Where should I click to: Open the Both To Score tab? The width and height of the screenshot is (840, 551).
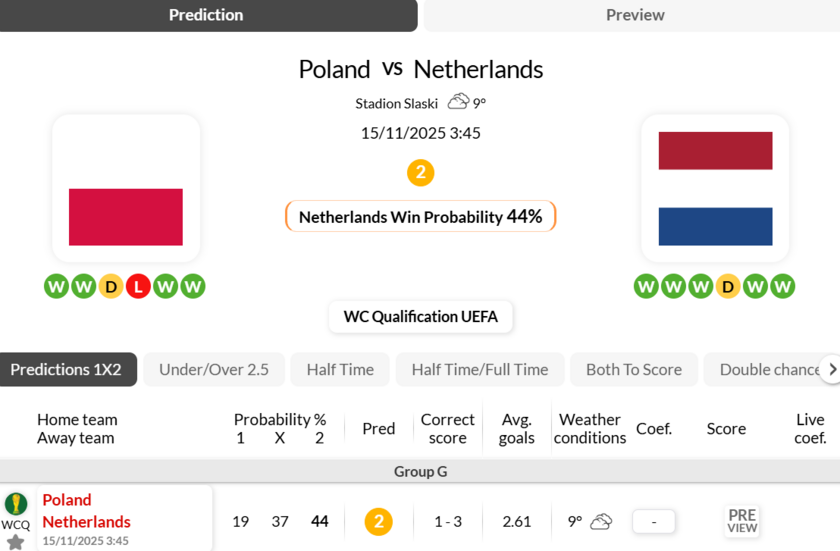point(634,369)
